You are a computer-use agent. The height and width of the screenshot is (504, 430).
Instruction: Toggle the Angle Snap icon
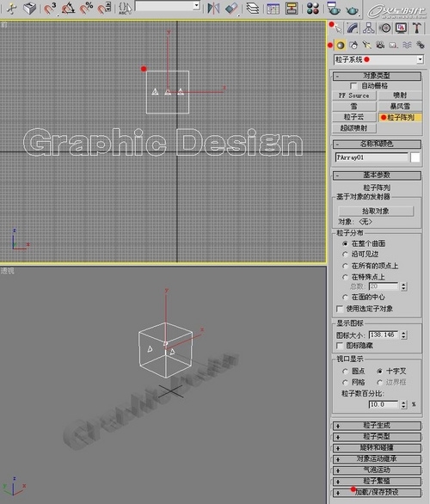click(68, 8)
